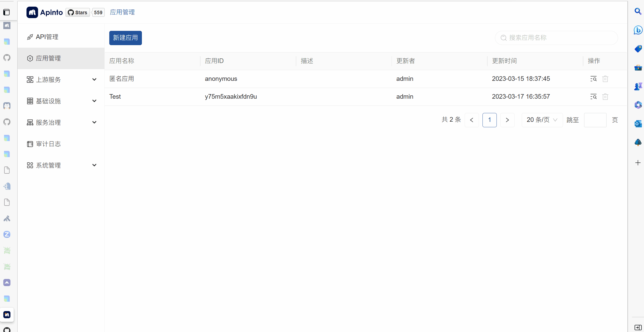Open the browser sidebar search icon
This screenshot has width=644, height=332.
coord(638,11)
